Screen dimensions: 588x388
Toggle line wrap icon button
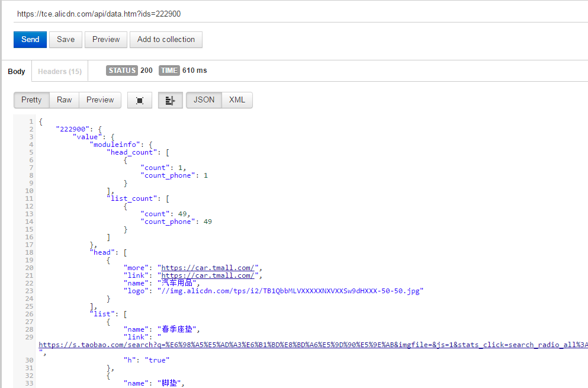(171, 100)
